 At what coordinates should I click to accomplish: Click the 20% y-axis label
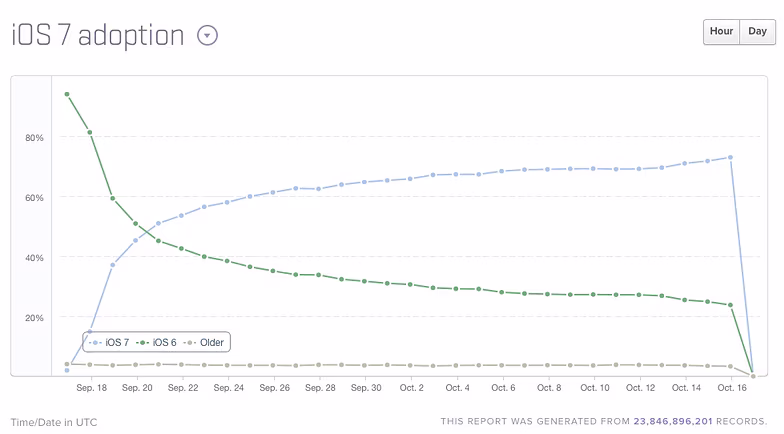34,318
